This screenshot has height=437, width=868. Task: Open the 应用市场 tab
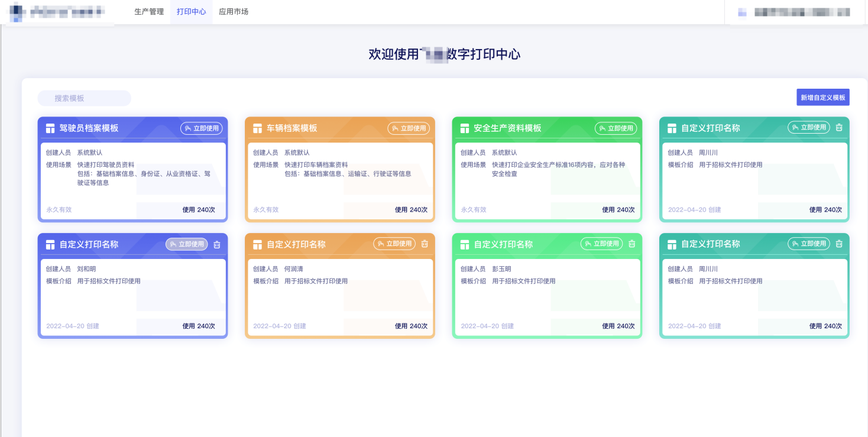tap(234, 12)
